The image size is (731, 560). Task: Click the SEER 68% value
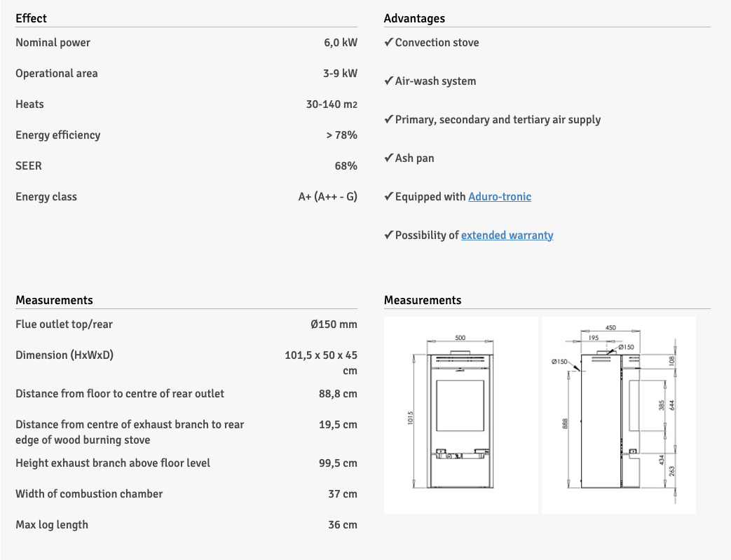click(346, 166)
